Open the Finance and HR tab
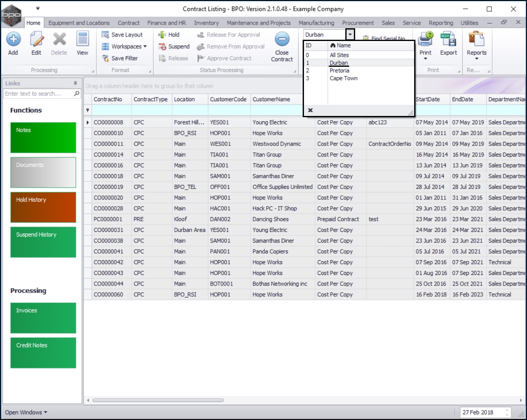527x420 pixels. coord(167,23)
